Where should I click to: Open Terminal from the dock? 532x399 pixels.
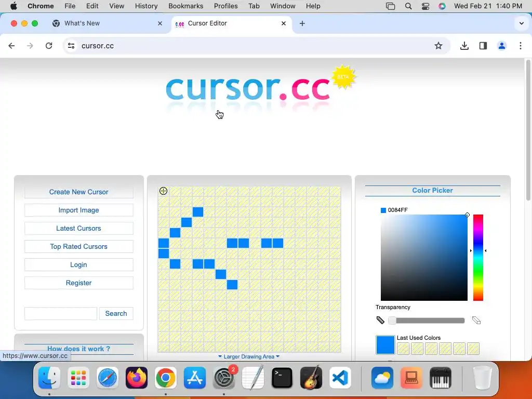click(x=282, y=378)
